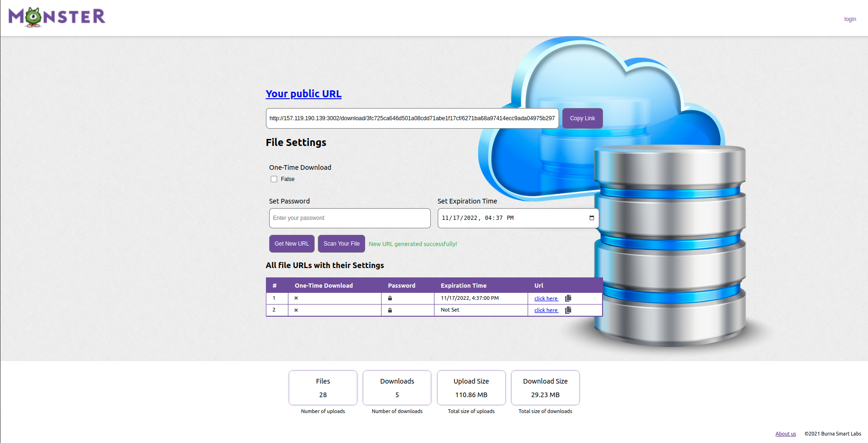Click the Monster logo

(57, 17)
